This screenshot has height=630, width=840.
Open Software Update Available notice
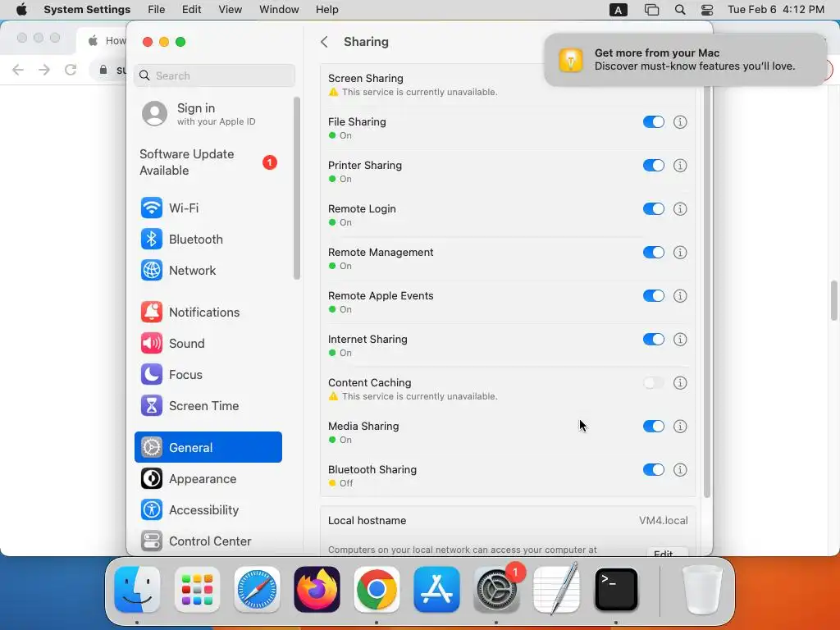pos(208,162)
